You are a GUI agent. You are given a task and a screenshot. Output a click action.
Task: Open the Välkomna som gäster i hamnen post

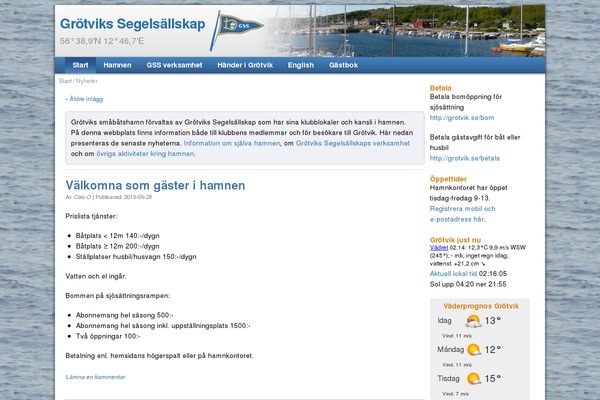click(155, 185)
